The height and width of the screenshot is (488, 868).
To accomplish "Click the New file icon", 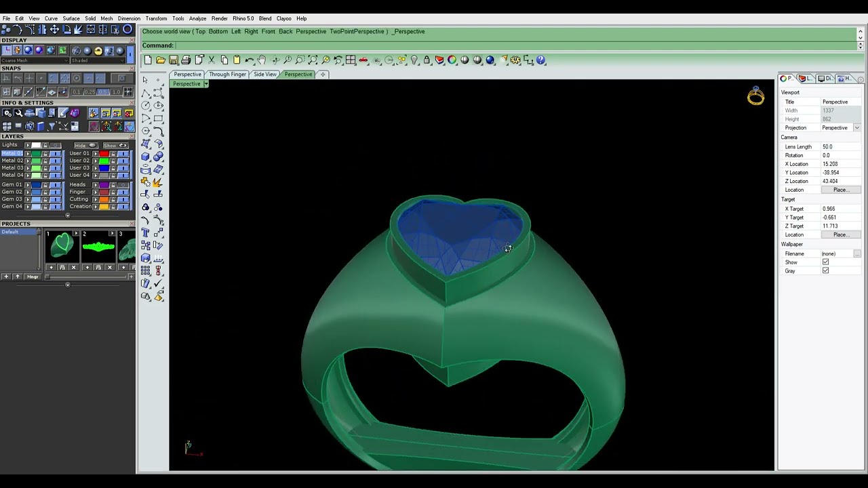I will point(148,60).
